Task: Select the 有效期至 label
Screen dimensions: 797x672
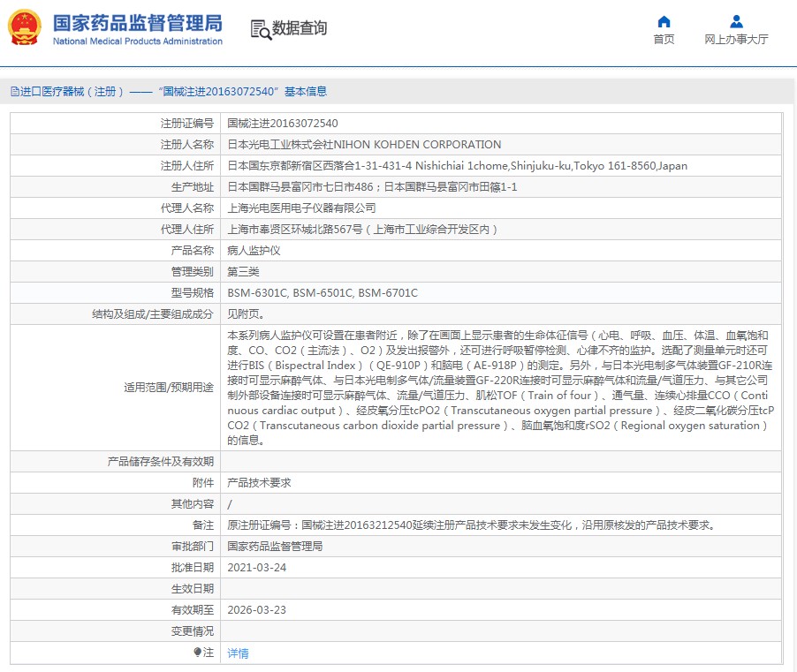Action: pos(193,610)
